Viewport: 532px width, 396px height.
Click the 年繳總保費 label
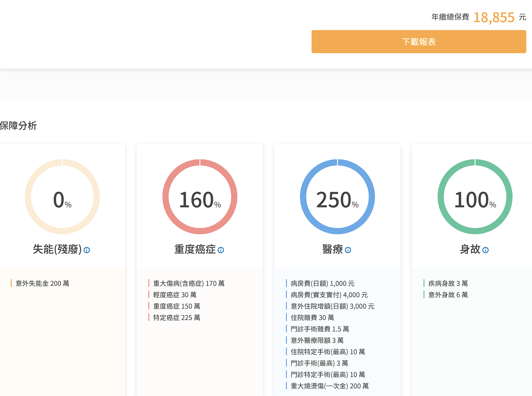pyautogui.click(x=450, y=17)
